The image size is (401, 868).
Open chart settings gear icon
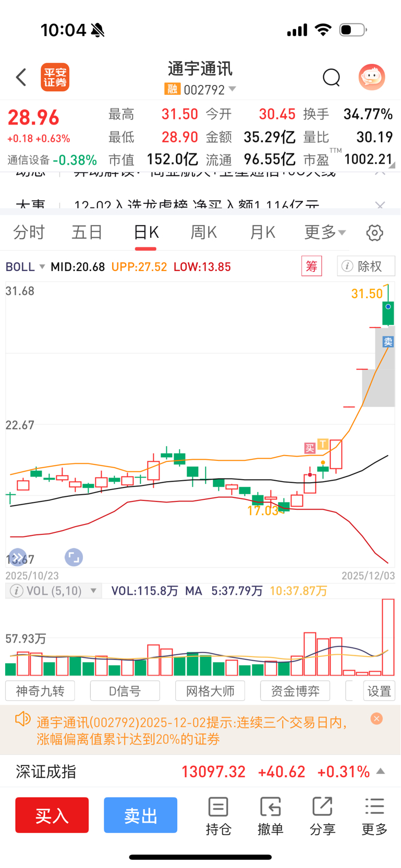[x=374, y=233]
